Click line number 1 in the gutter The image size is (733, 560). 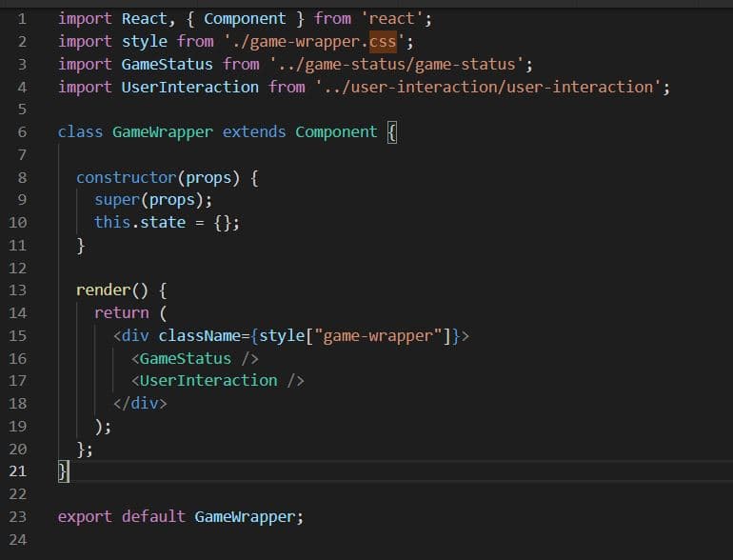[x=22, y=19]
